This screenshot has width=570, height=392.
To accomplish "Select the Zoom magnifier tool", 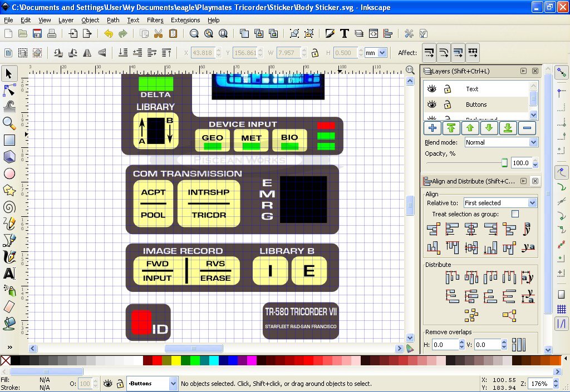I will [9, 123].
